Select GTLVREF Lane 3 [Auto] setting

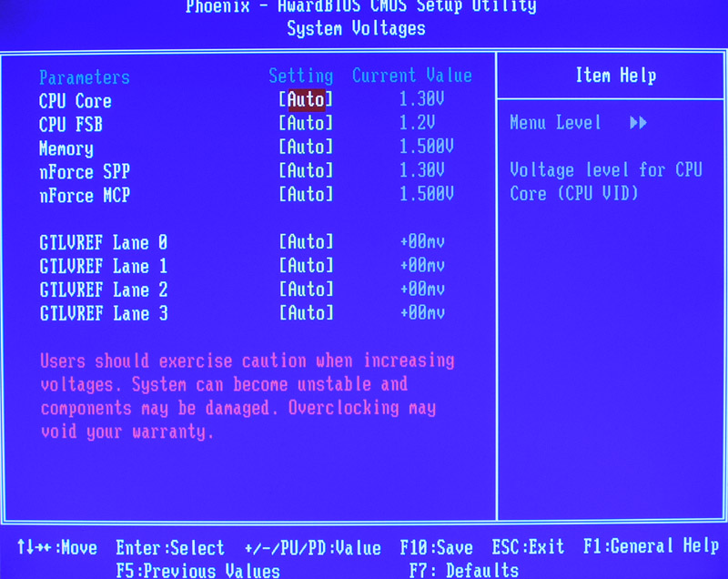coord(306,313)
